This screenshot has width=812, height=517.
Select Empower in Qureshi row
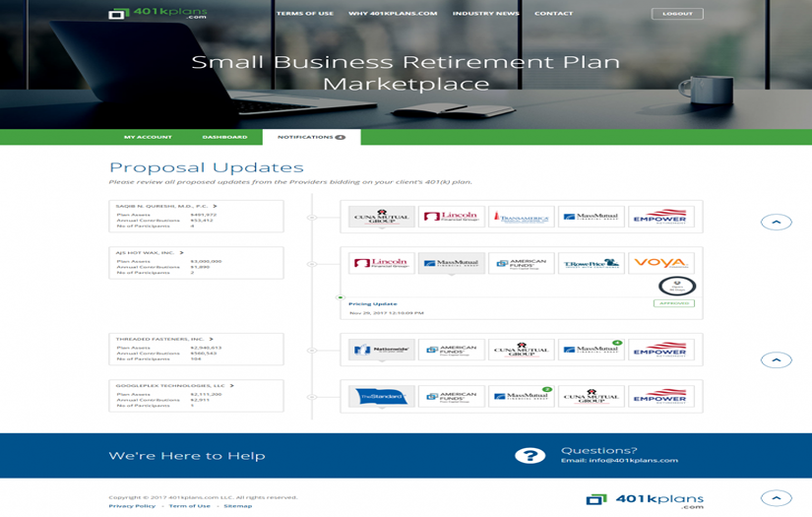660,217
